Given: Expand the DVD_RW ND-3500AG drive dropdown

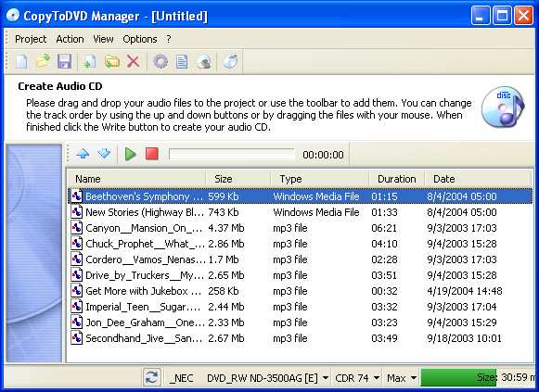Looking at the screenshot, I should (x=326, y=378).
